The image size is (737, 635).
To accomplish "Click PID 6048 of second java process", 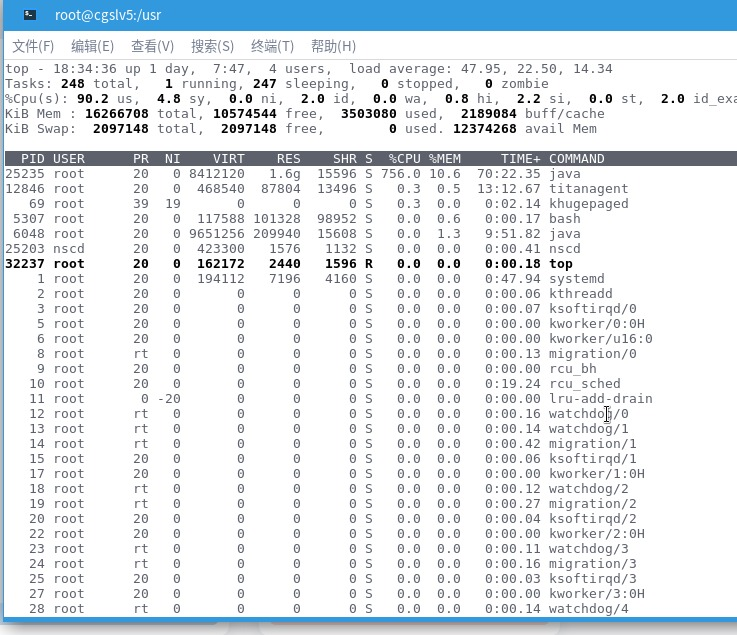I will click(29, 234).
